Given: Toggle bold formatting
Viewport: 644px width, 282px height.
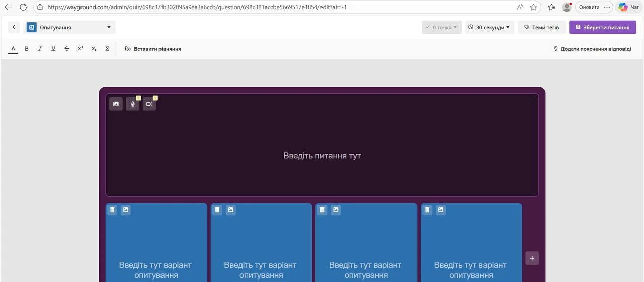Looking at the screenshot, I should click(27, 49).
